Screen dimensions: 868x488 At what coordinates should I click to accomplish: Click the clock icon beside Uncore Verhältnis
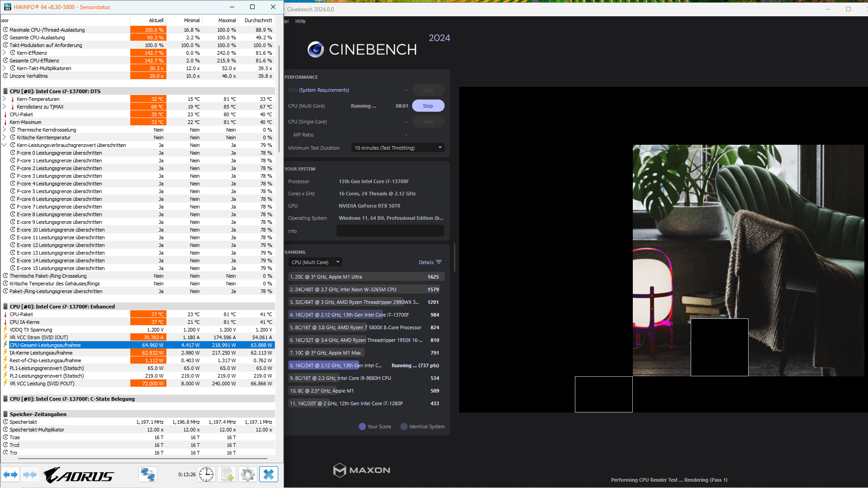5,76
